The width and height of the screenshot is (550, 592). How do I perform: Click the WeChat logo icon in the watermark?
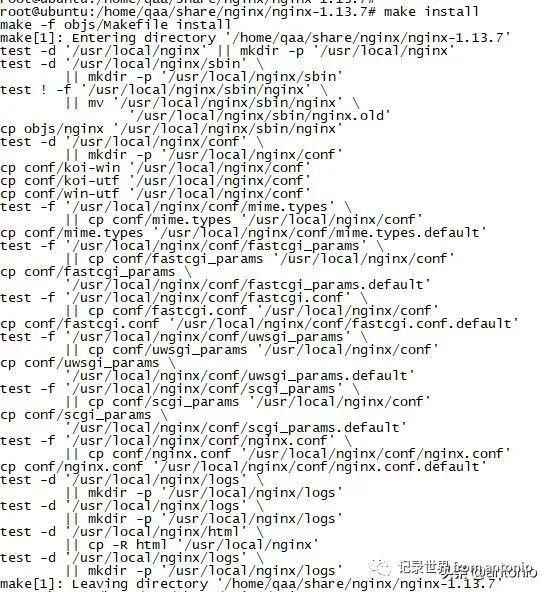(x=380, y=567)
